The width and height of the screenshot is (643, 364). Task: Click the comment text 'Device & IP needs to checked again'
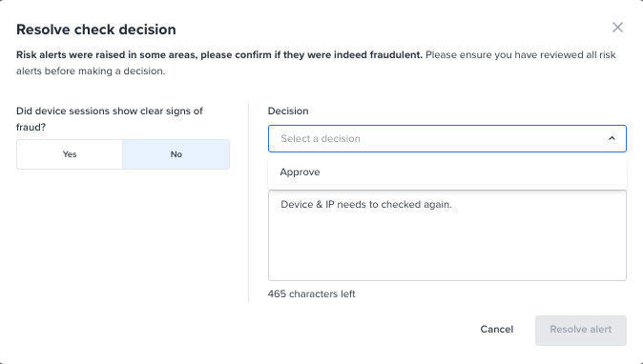pos(366,204)
